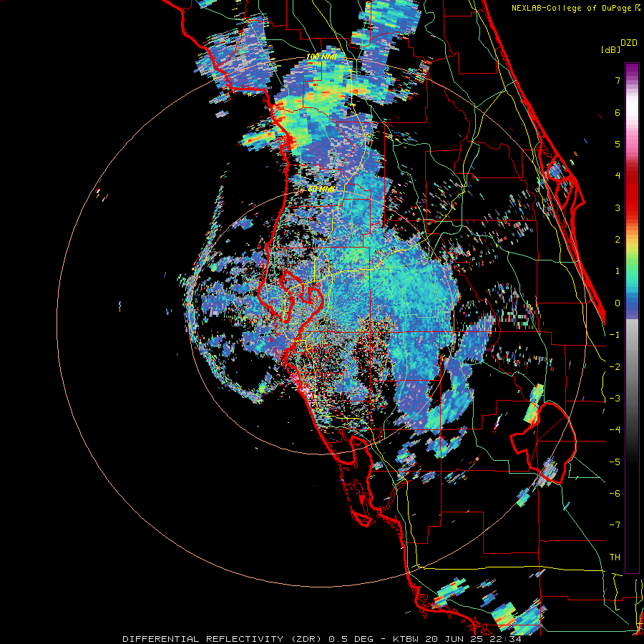Click the 100 NMI range ring label
Viewport: 644px width, 644px height.
(321, 57)
